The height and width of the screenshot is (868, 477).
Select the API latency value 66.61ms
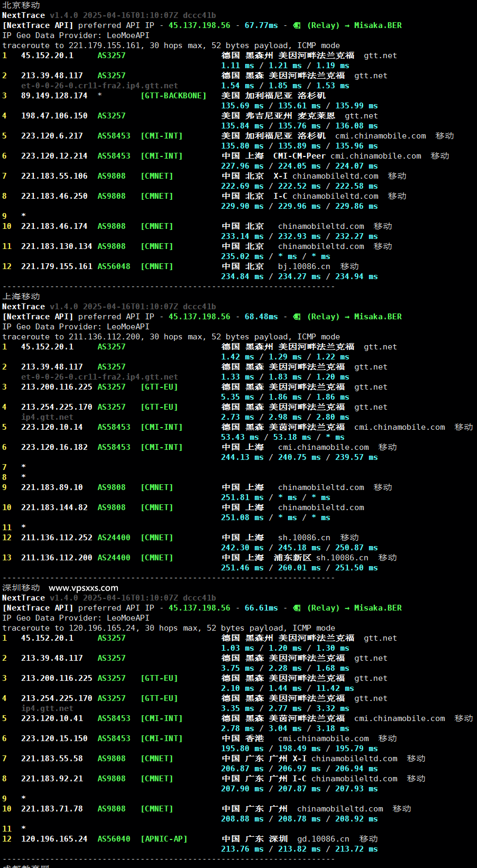[261, 608]
